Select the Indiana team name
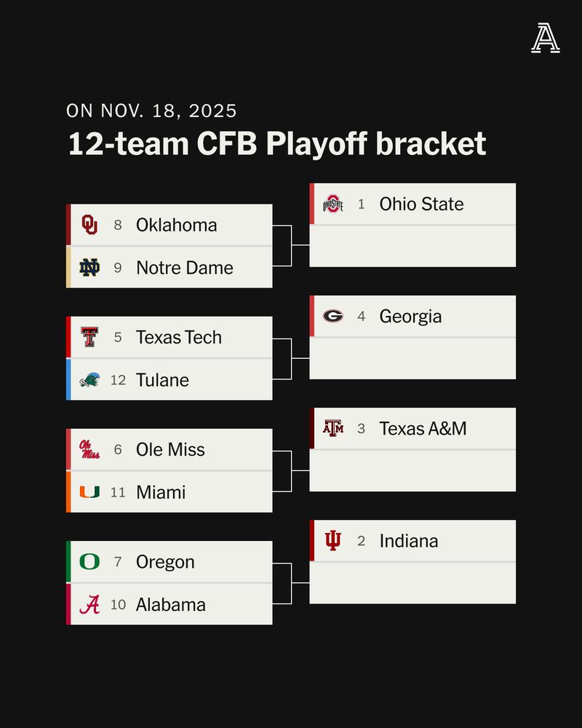Viewport: 582px width, 728px height. [408, 541]
